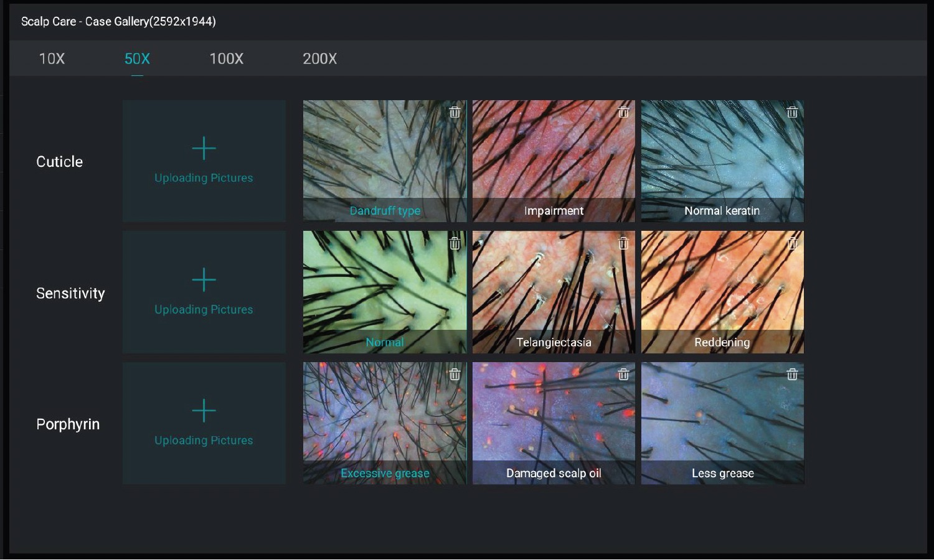Upload a picture for the Cuticle row

pos(204,161)
